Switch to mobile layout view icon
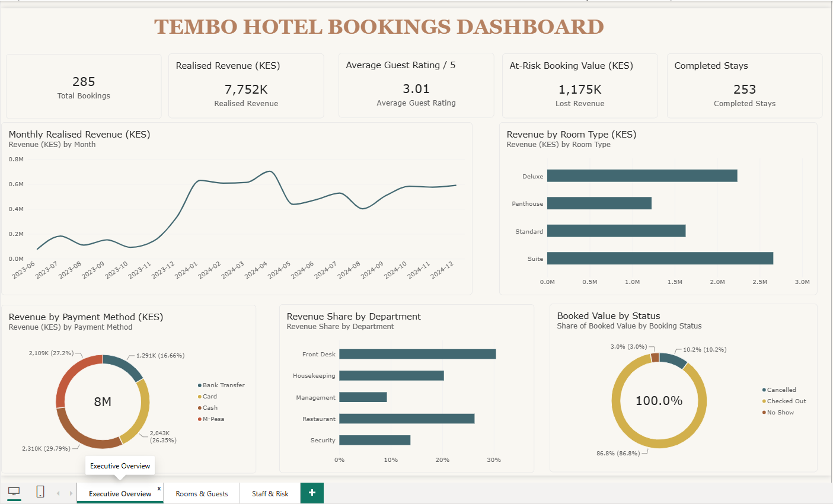 pyautogui.click(x=40, y=492)
